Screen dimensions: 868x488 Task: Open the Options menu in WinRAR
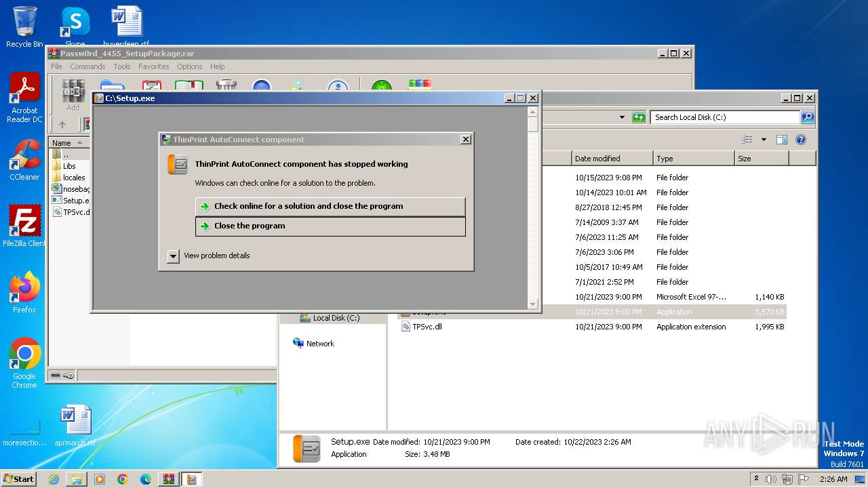190,66
